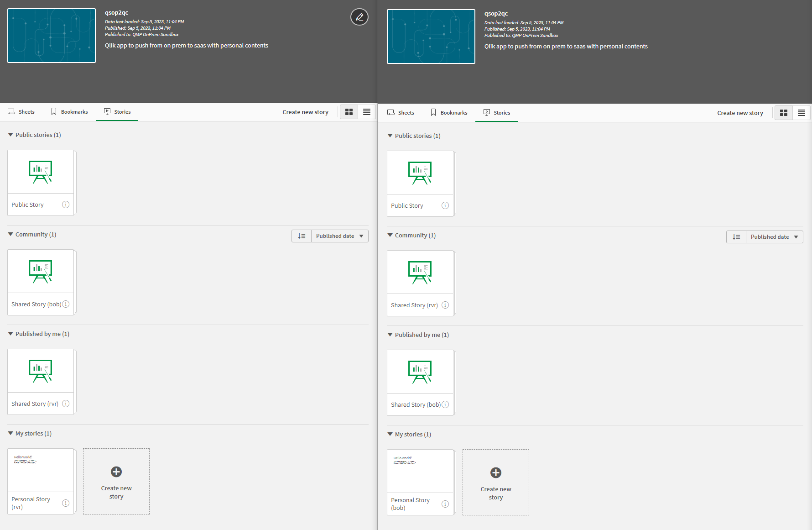Switch to list view in right window
Screen dimensions: 812x530
click(802, 113)
